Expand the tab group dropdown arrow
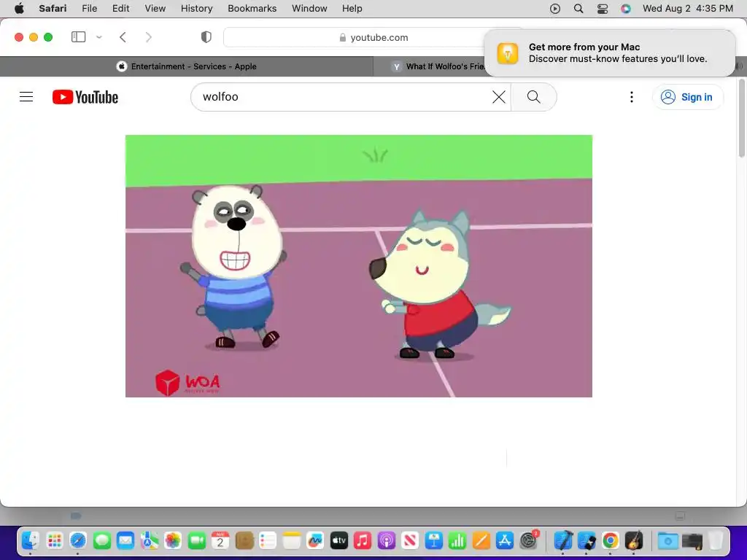The width and height of the screenshot is (747, 560). tap(99, 37)
